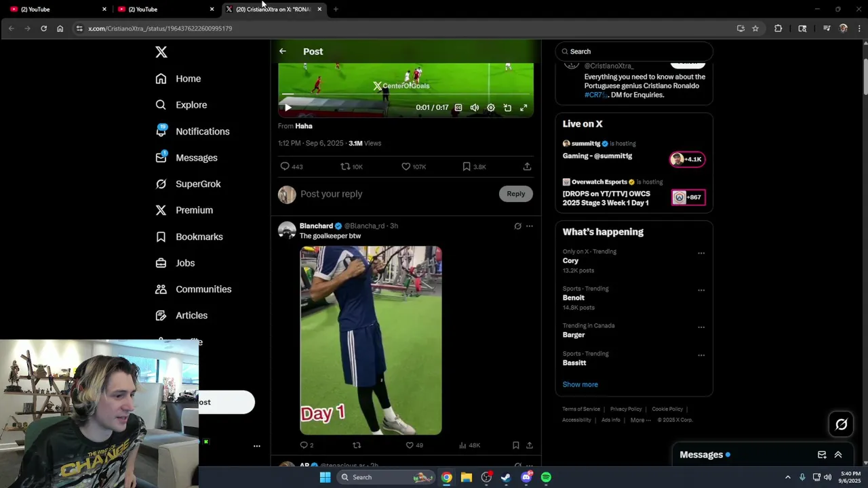Like Blanchard's reply with 49 likes
868x488 pixels.
(414, 445)
